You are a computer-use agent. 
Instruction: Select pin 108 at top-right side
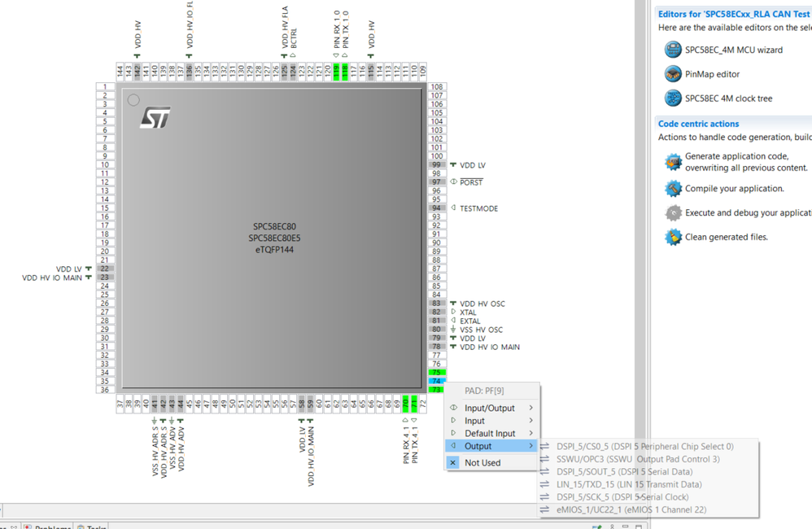click(x=437, y=86)
